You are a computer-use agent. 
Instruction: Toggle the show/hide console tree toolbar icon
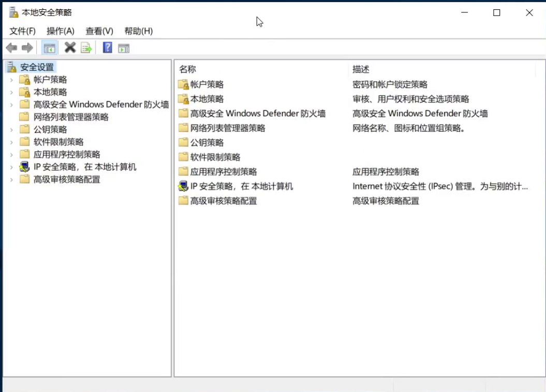(49, 48)
